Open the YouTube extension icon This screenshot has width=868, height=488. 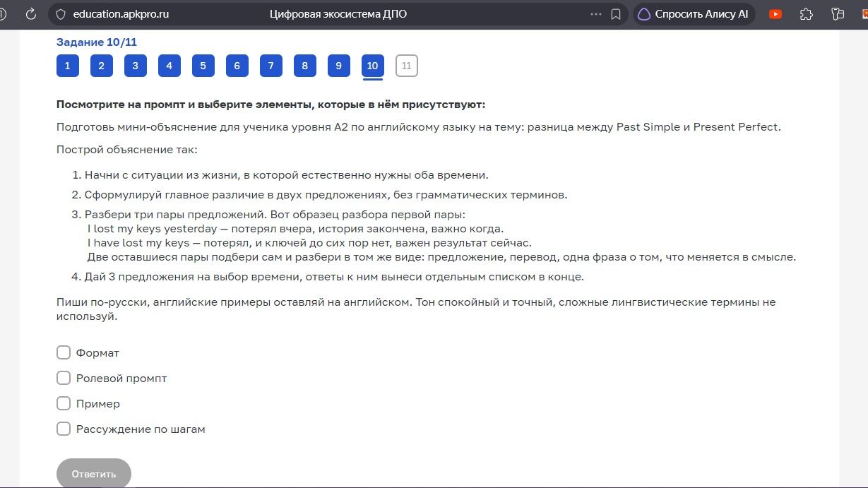click(x=775, y=13)
